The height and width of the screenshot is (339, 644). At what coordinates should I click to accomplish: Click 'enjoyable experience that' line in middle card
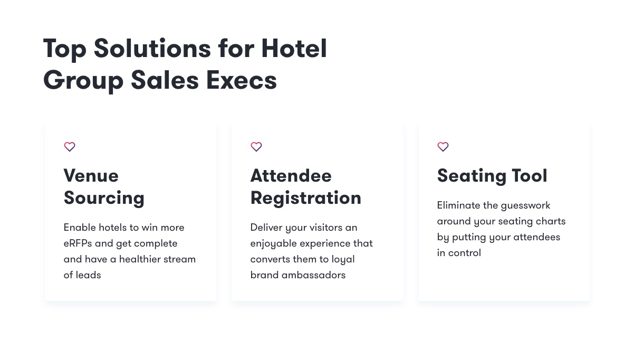(311, 243)
